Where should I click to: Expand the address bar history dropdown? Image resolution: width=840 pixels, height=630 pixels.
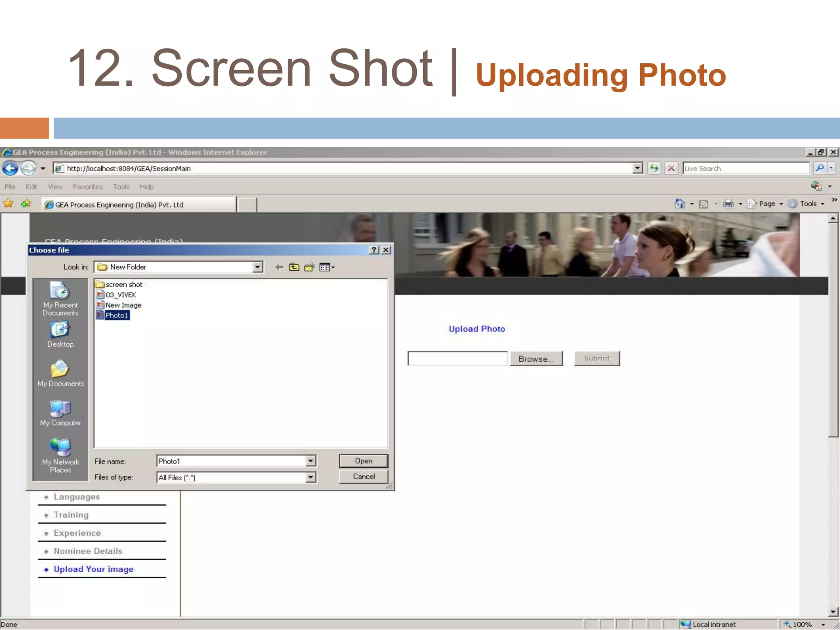[637, 168]
